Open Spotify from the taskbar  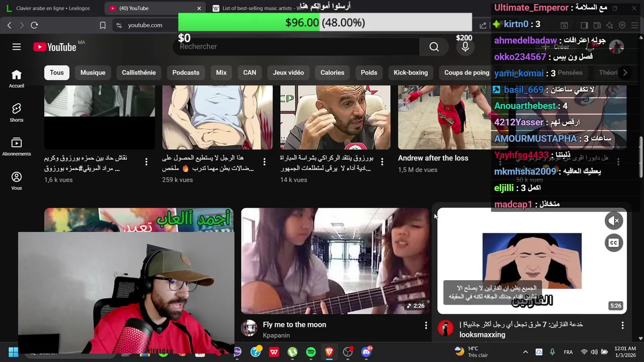pyautogui.click(x=311, y=352)
